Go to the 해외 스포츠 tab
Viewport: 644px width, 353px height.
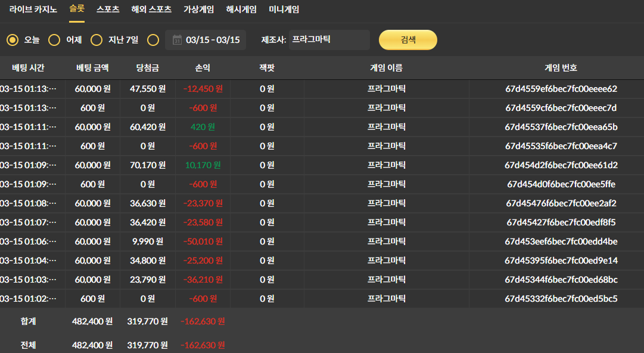151,10
